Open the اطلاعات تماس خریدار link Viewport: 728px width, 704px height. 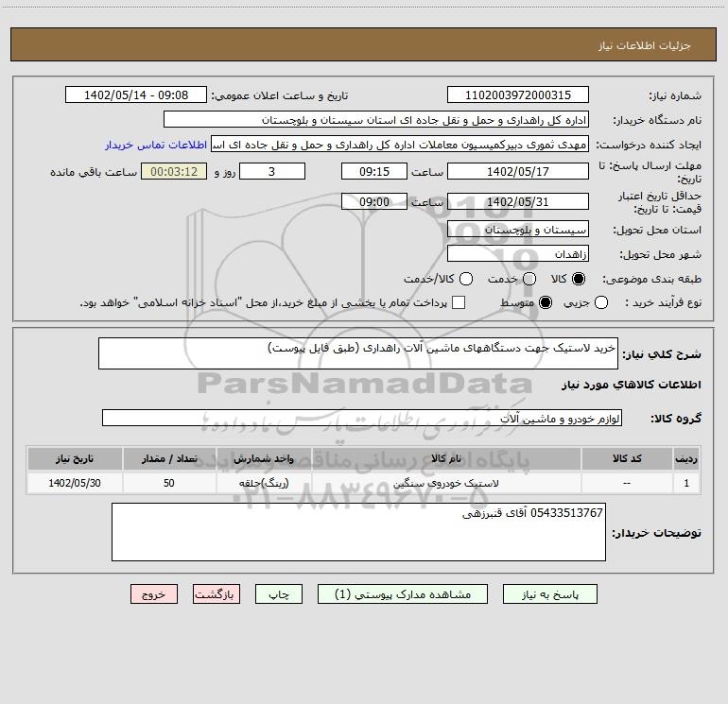(156, 145)
